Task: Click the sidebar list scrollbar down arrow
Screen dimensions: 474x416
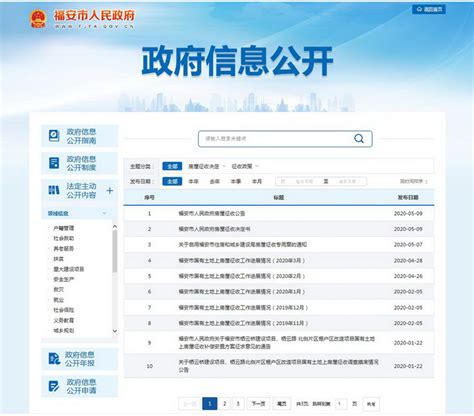Action: pos(115,331)
